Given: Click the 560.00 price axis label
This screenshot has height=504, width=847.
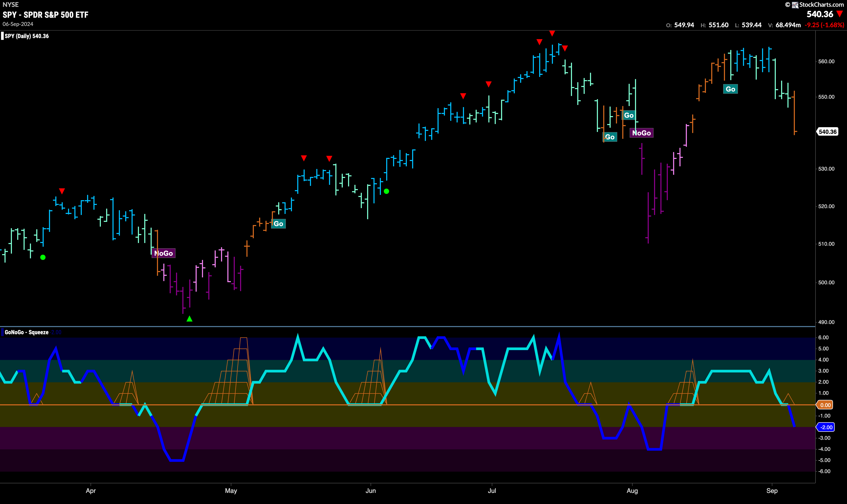Looking at the screenshot, I should 826,61.
